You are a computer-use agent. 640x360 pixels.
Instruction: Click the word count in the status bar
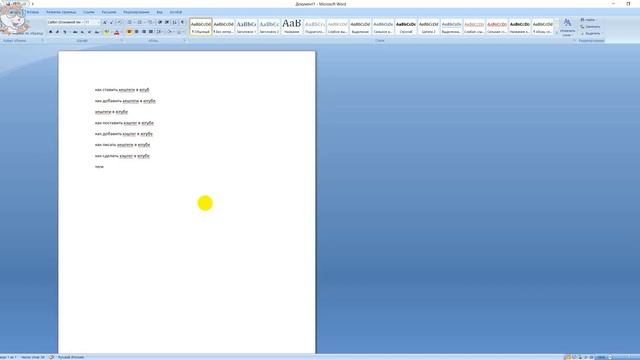point(33,357)
